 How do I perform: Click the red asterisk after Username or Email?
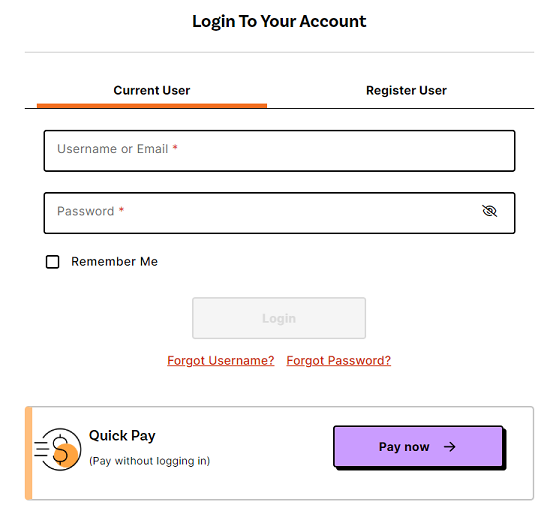coord(175,147)
